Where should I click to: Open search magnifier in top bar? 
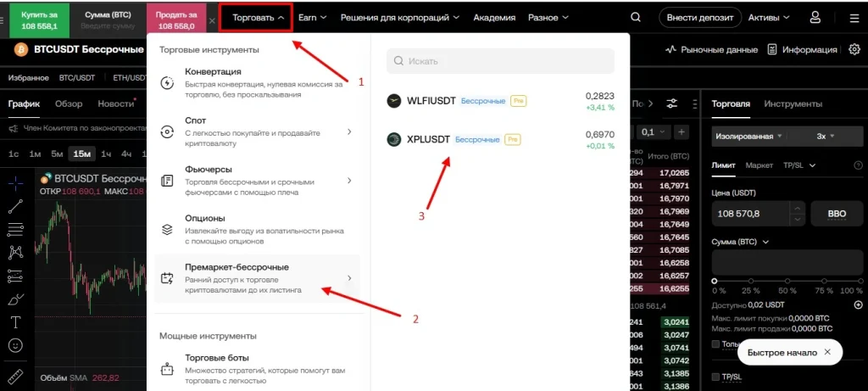tap(636, 17)
